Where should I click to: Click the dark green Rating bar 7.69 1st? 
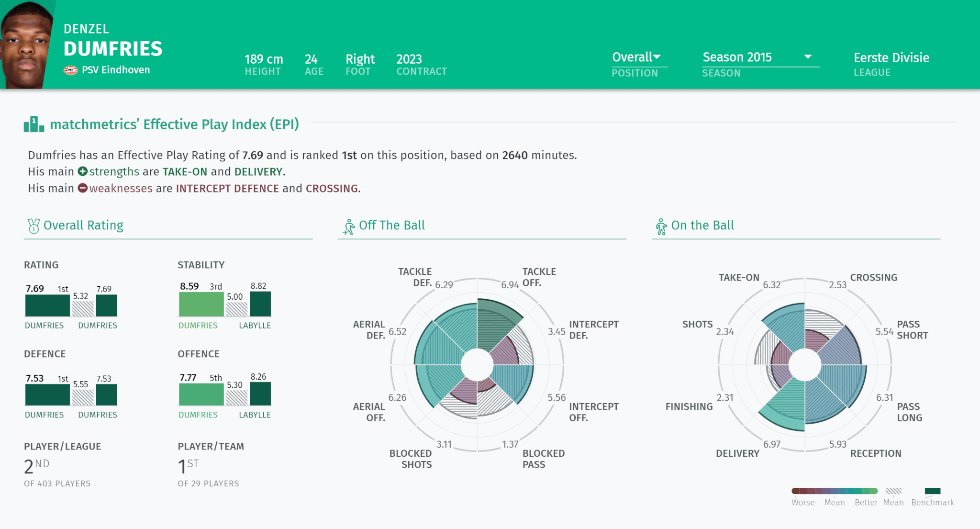point(47,305)
